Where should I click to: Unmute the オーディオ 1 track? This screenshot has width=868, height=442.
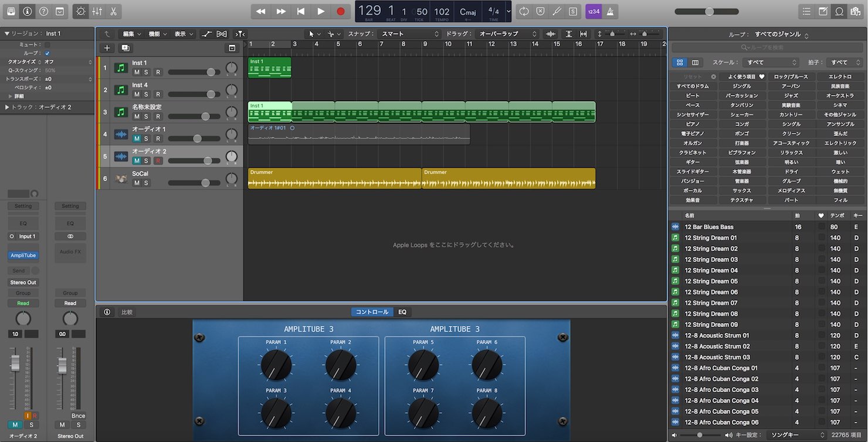click(137, 139)
